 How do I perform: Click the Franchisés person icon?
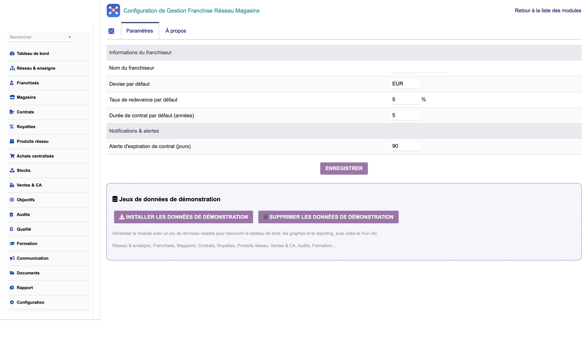tap(12, 83)
